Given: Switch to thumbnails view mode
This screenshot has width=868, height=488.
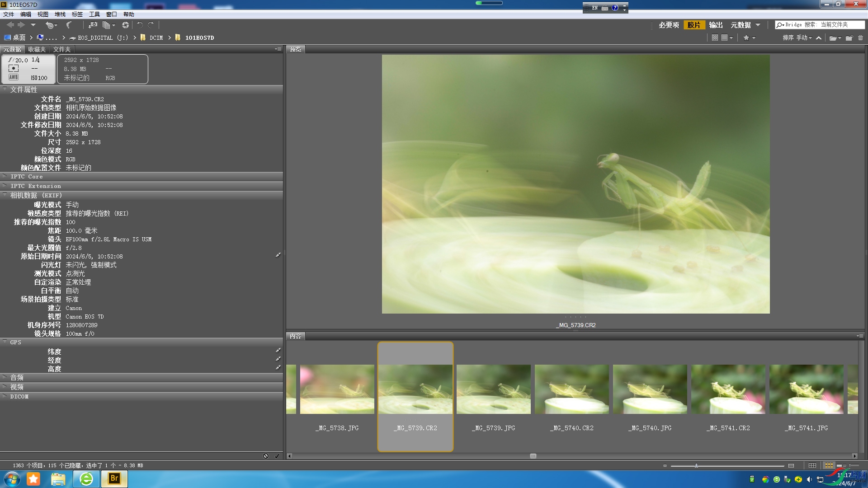Looking at the screenshot, I should pos(829,465).
